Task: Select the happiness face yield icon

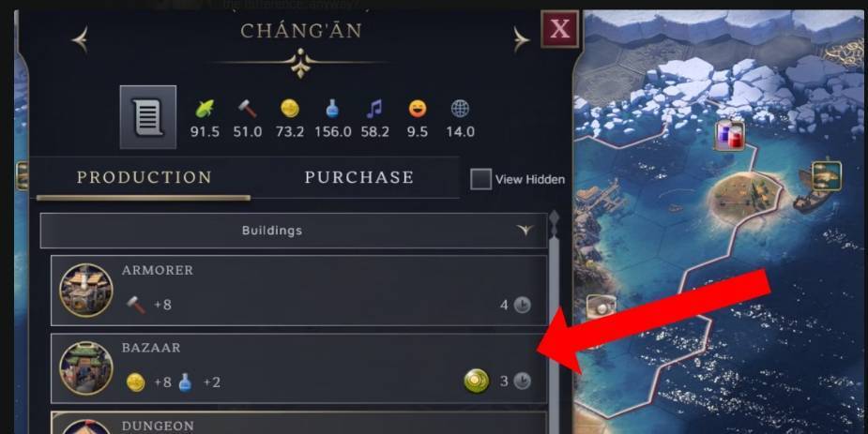Action: click(x=418, y=109)
